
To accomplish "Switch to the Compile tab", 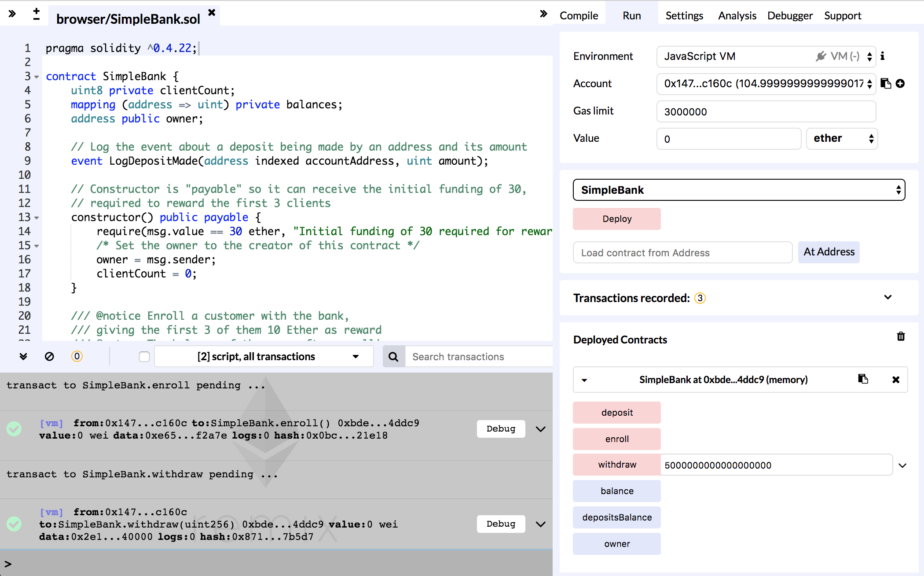I will click(579, 15).
